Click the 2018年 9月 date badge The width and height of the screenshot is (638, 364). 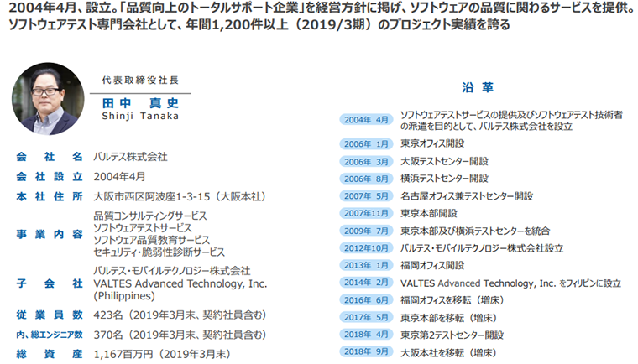point(366,351)
